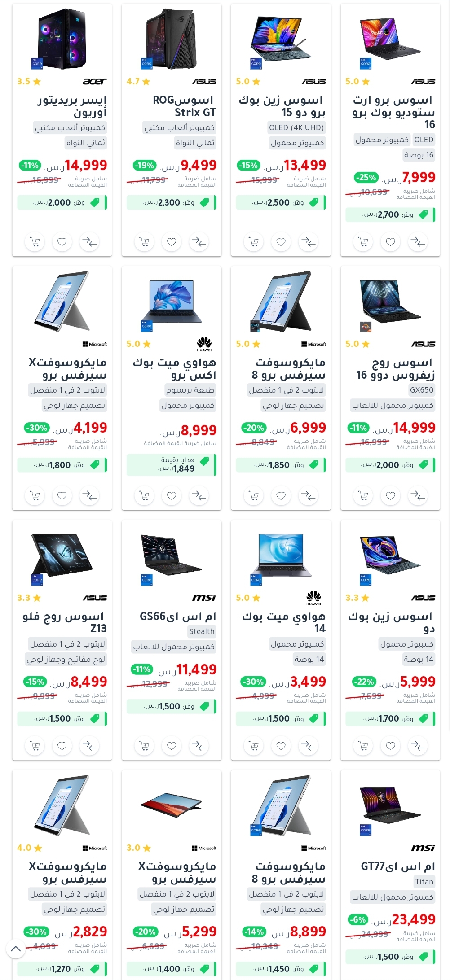Compare ASUS Zenbook Pro Duo 15

pos(309,242)
